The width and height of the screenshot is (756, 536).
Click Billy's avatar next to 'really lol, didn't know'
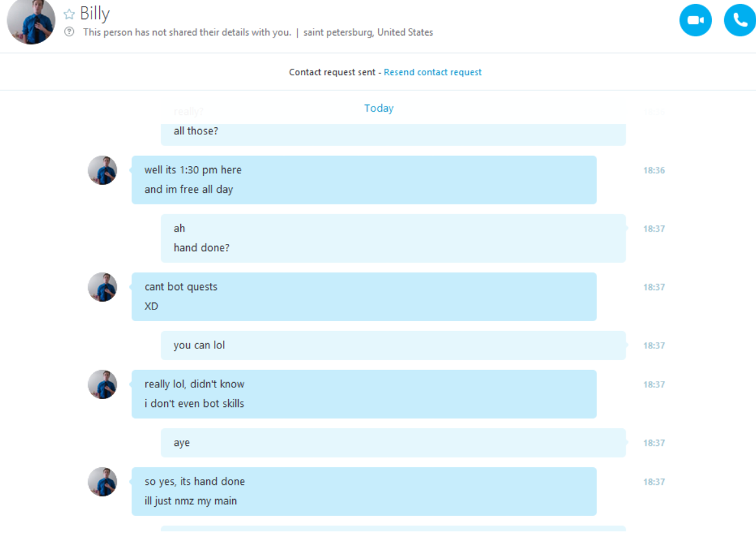tap(102, 385)
